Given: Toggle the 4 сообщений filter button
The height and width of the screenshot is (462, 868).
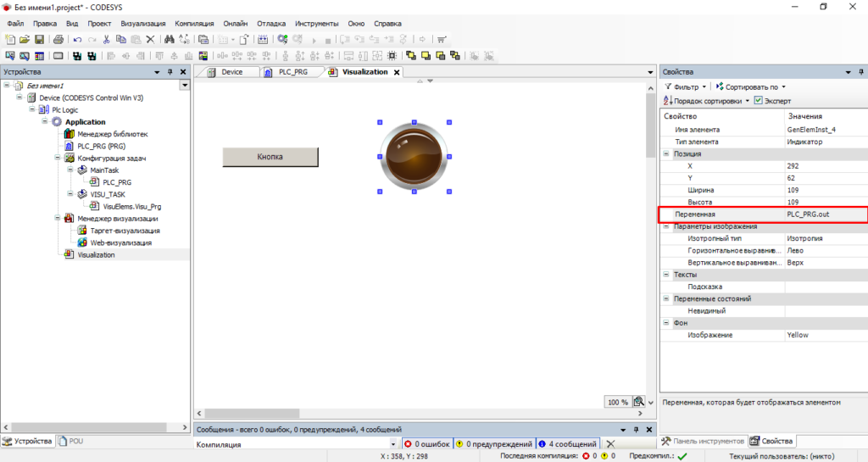Looking at the screenshot, I should click(568, 444).
